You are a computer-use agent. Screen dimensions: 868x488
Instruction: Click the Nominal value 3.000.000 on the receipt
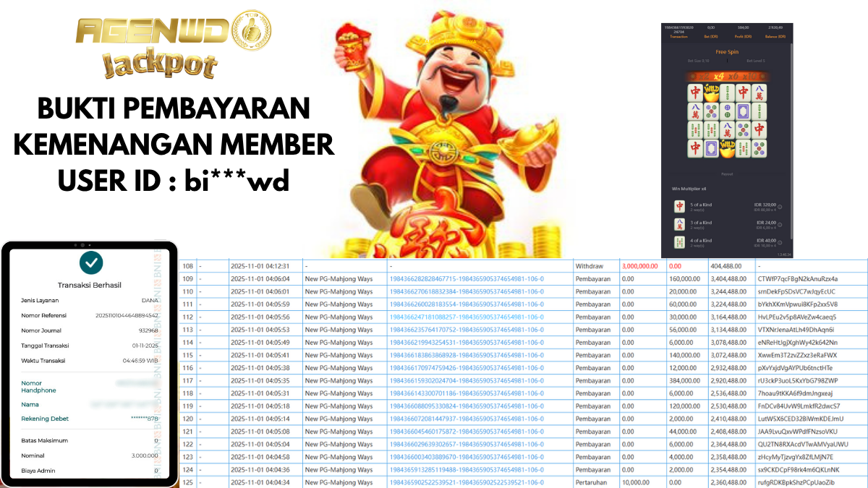pyautogui.click(x=145, y=455)
